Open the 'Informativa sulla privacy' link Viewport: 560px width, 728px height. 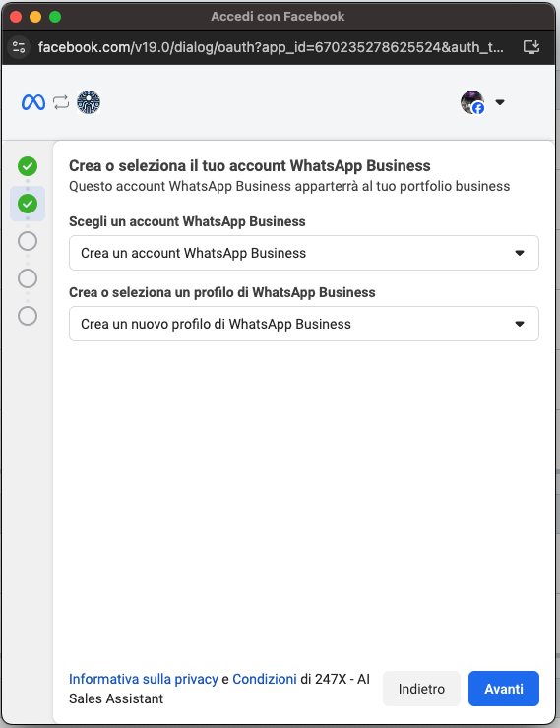tap(144, 679)
